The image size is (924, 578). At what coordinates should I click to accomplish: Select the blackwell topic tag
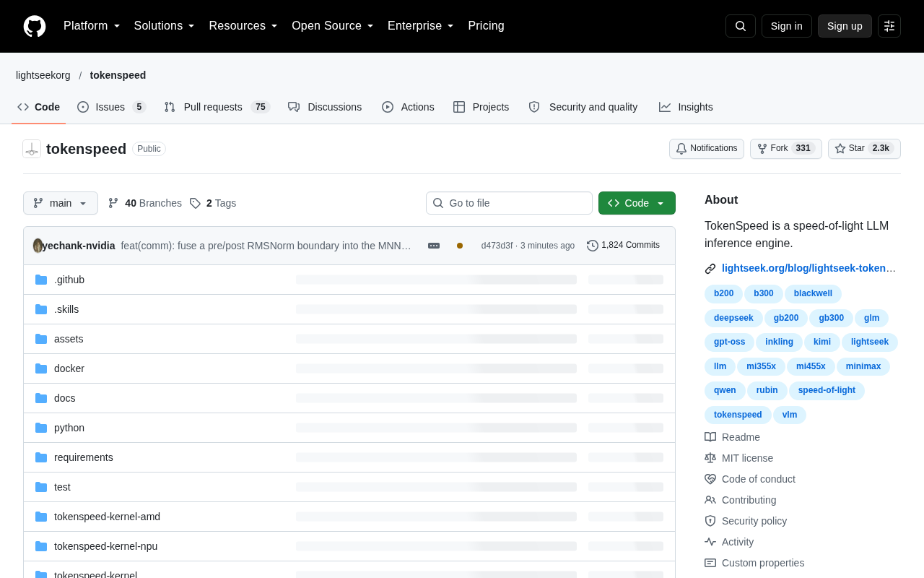click(x=813, y=293)
